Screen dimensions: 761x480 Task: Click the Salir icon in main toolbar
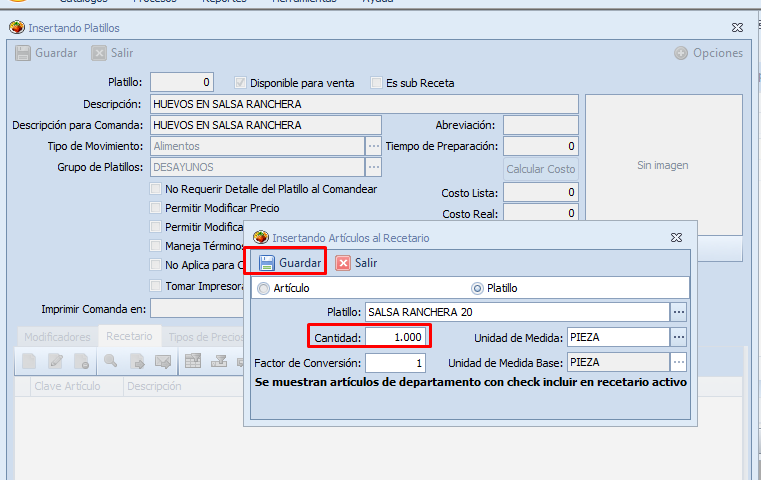point(100,53)
